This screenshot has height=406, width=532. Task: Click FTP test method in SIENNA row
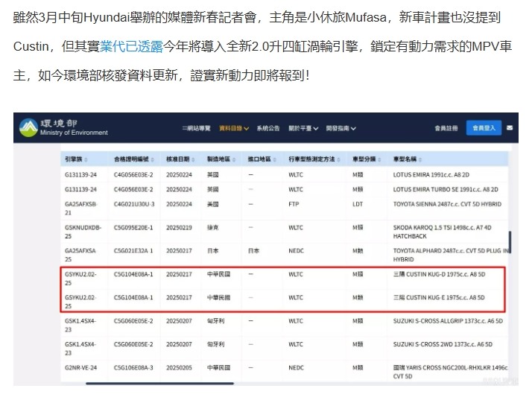294,204
